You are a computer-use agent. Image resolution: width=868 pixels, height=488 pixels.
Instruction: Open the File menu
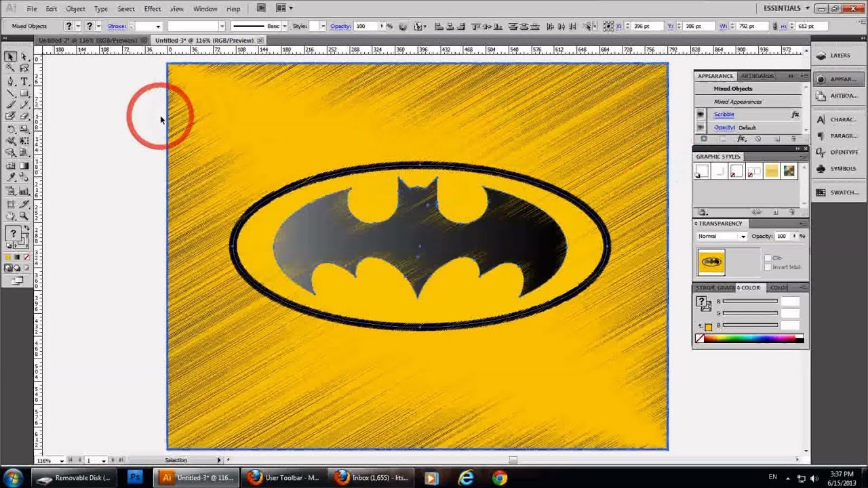point(32,9)
